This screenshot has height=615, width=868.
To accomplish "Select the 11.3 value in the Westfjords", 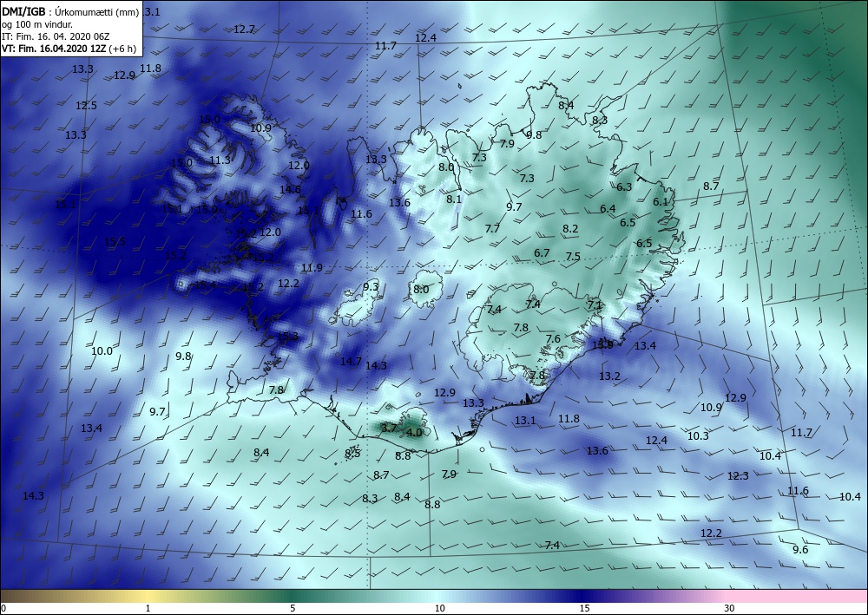I will 220,160.
